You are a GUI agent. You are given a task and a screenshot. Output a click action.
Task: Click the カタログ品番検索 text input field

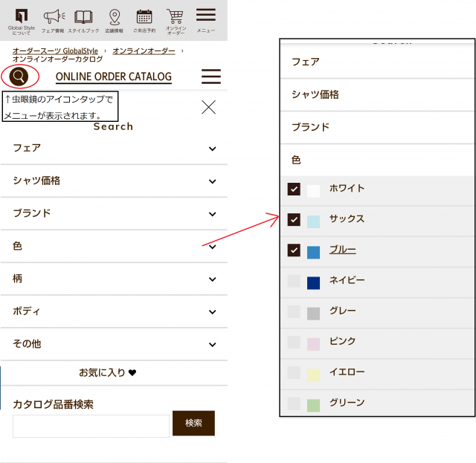pyautogui.click(x=91, y=426)
